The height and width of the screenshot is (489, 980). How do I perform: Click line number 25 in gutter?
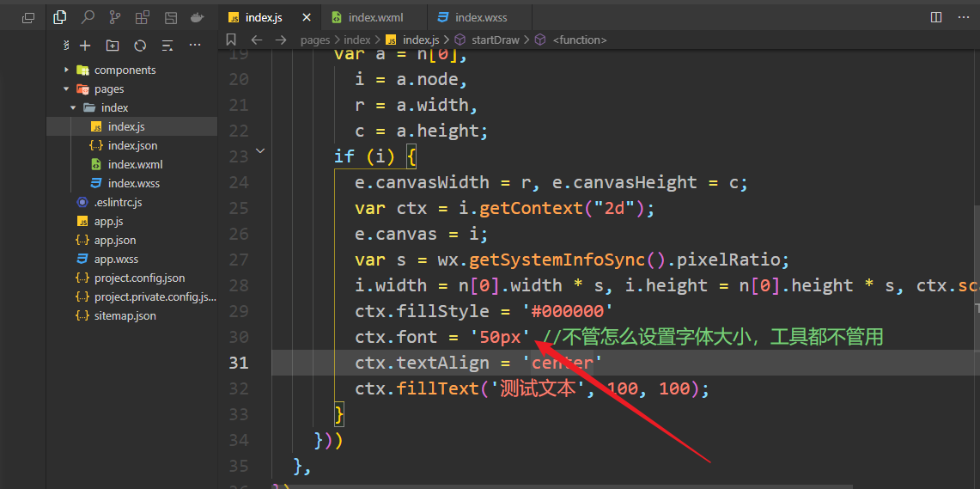238,208
